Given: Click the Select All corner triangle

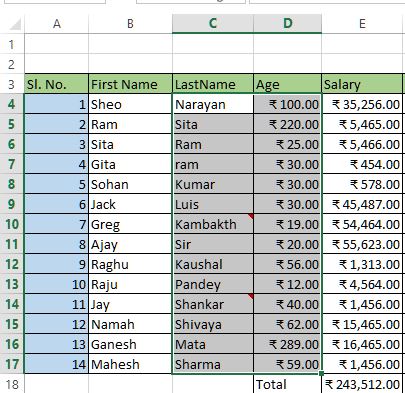Looking at the screenshot, I should pyautogui.click(x=15, y=24).
